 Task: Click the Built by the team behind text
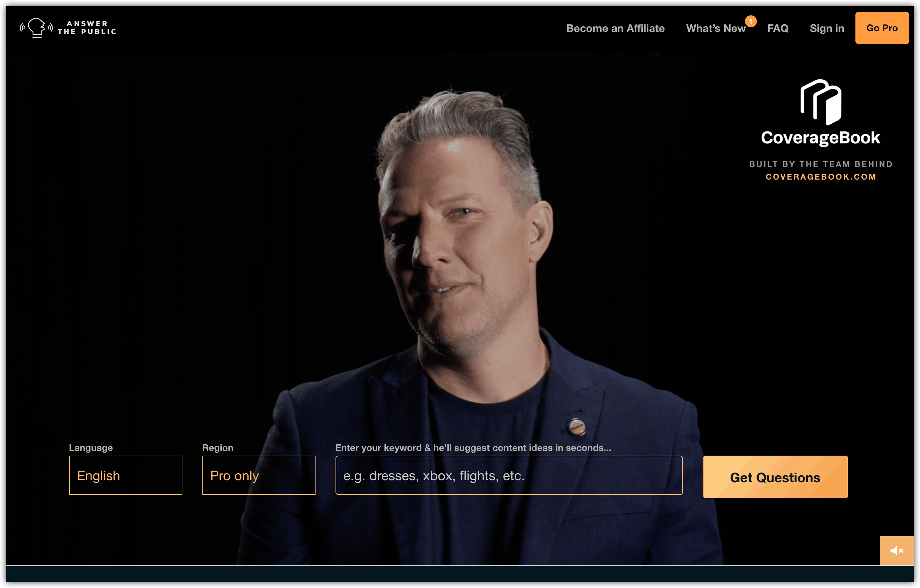(x=821, y=164)
